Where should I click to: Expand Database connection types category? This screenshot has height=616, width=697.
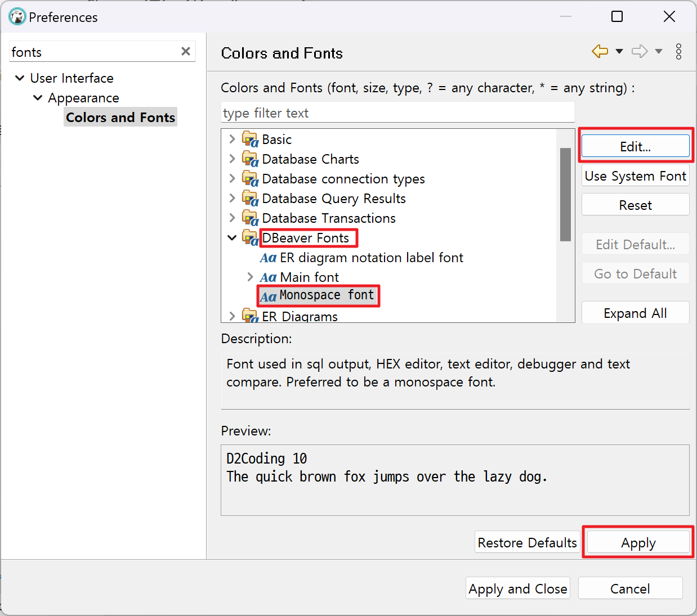click(232, 178)
